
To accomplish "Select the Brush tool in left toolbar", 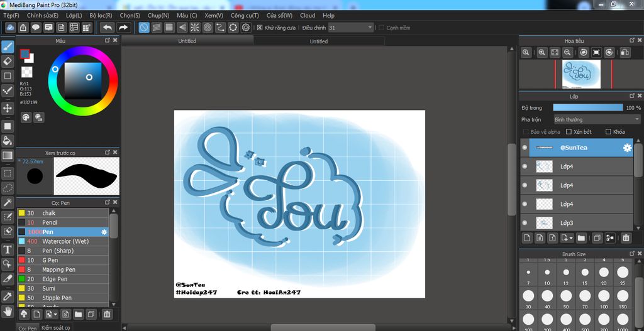I will coord(8,46).
